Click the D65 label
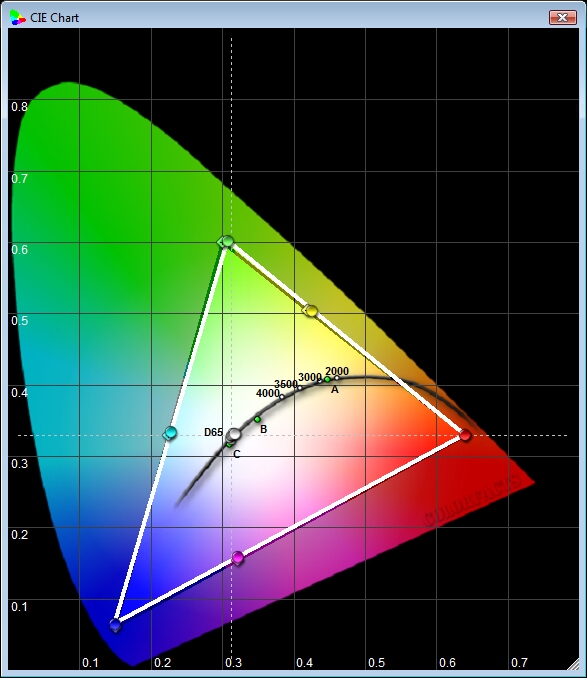 (214, 432)
